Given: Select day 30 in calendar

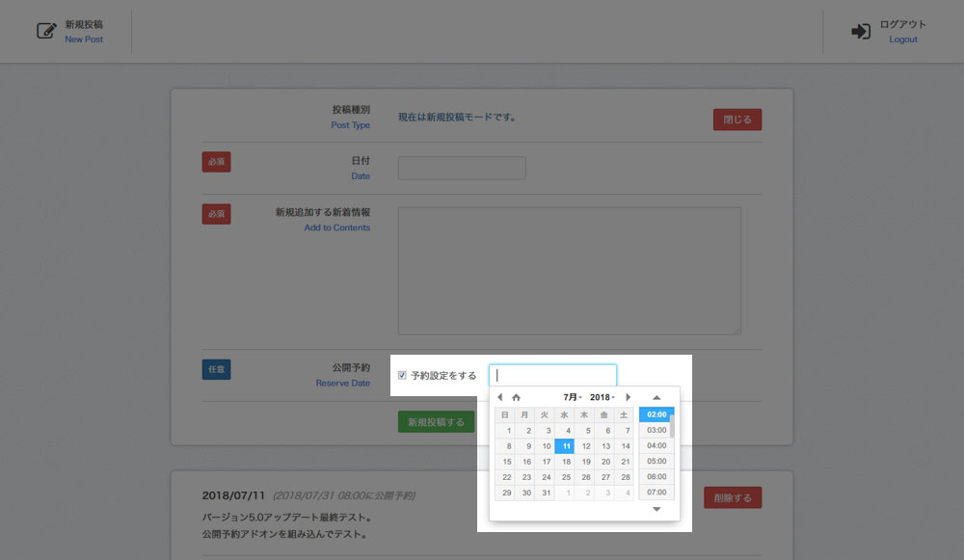Looking at the screenshot, I should coord(524,493).
